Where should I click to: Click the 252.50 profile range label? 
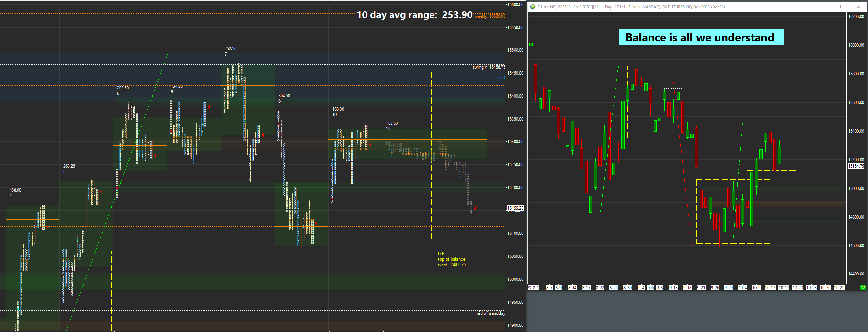230,49
